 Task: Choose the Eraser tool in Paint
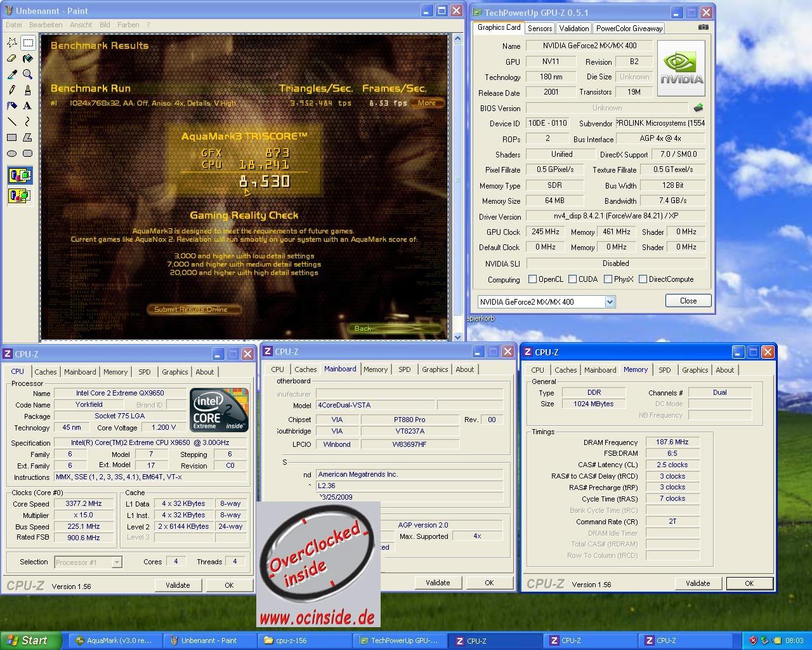click(12, 58)
